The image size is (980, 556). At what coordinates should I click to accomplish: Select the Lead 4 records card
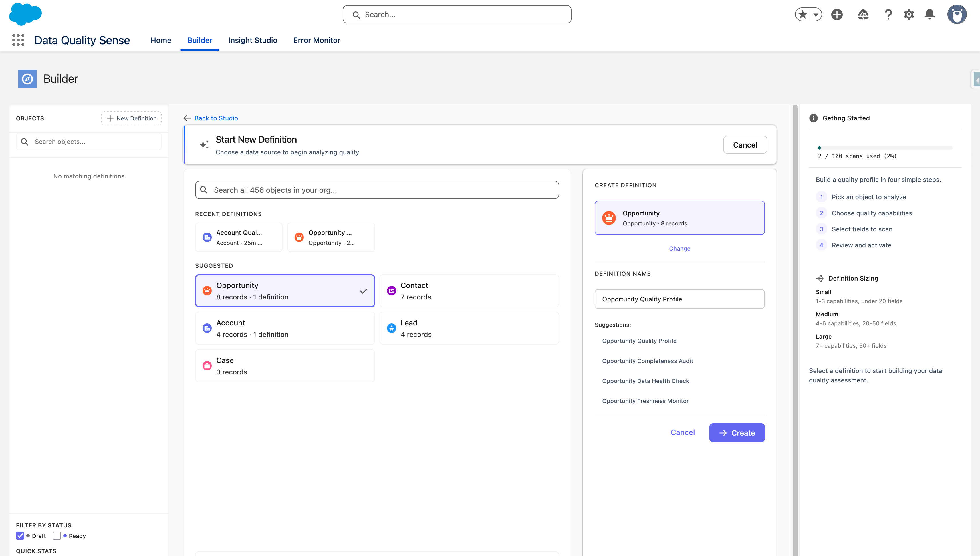tap(469, 328)
